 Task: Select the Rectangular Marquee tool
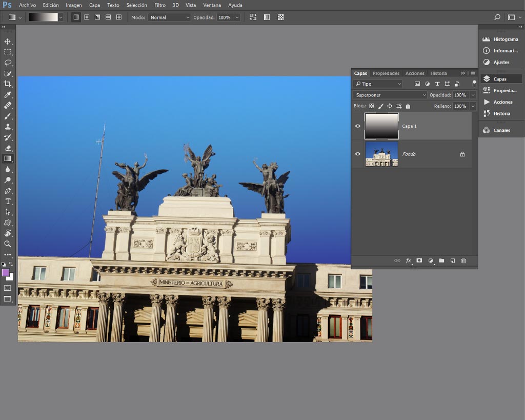click(x=7, y=52)
